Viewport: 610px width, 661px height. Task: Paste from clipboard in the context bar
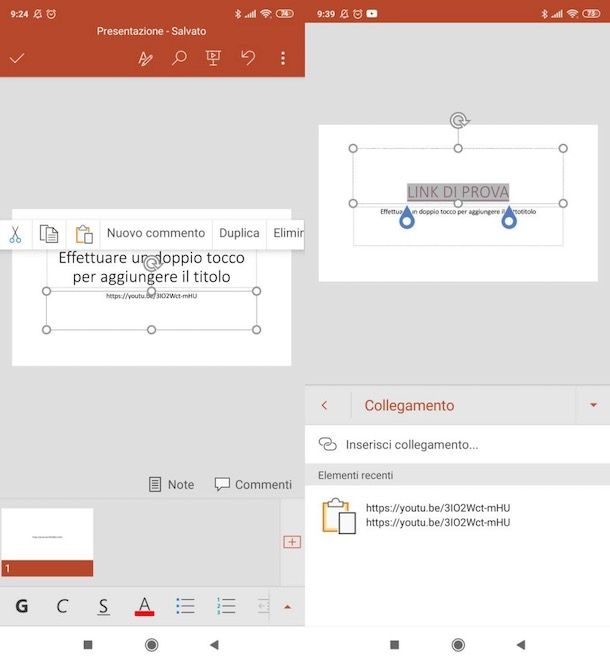[84, 234]
